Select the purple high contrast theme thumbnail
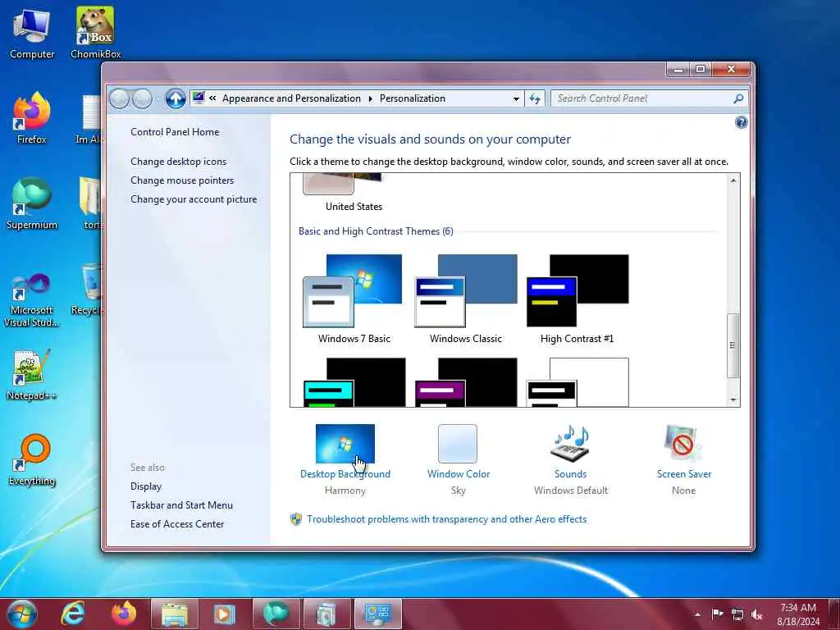The width and height of the screenshot is (840, 630). tap(466, 382)
